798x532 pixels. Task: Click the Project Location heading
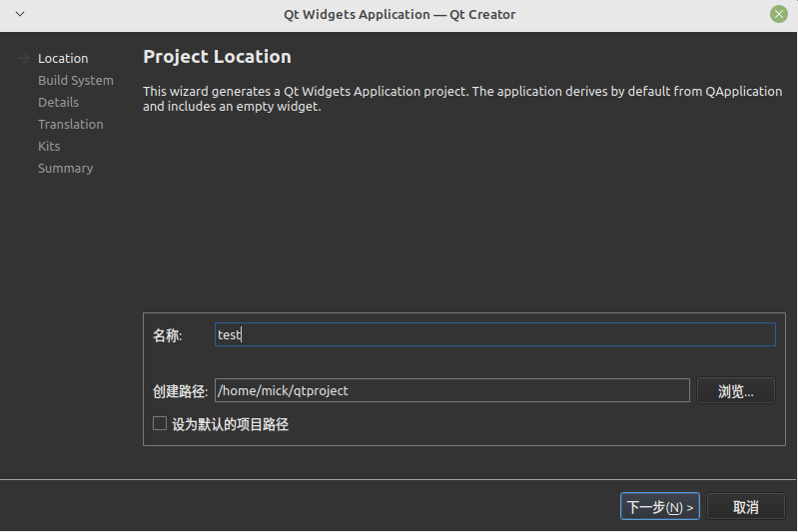217,57
